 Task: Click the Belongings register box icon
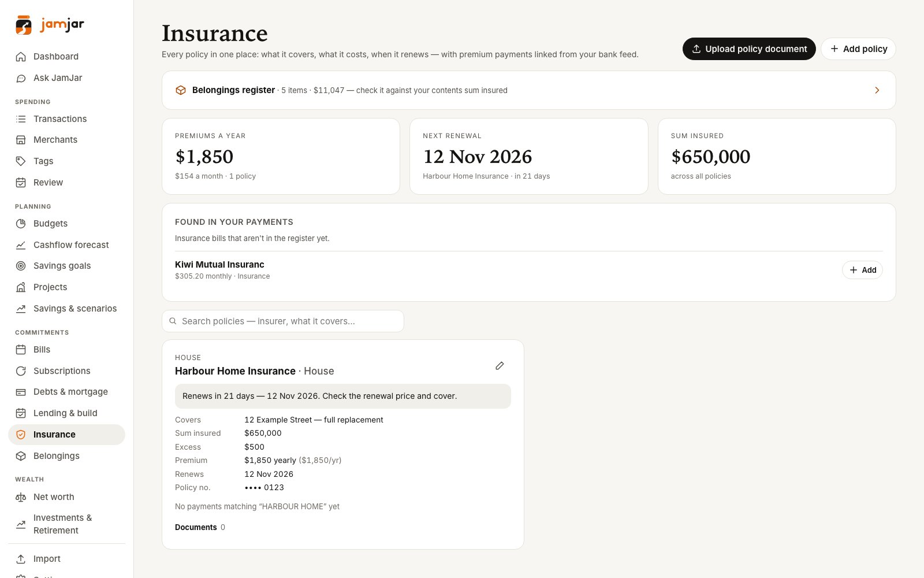coord(181,90)
